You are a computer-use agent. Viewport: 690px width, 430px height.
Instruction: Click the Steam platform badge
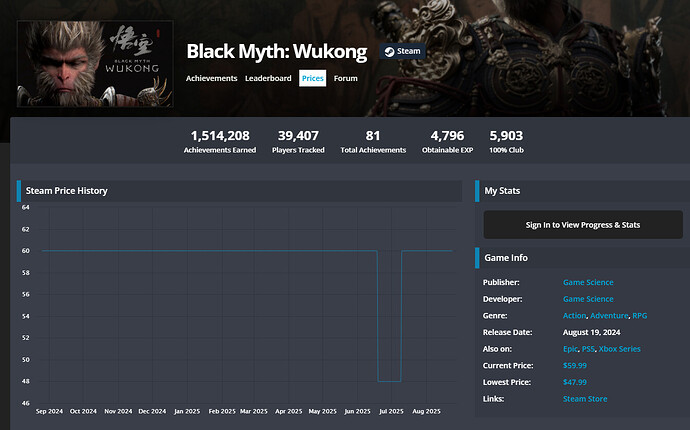pyautogui.click(x=401, y=51)
